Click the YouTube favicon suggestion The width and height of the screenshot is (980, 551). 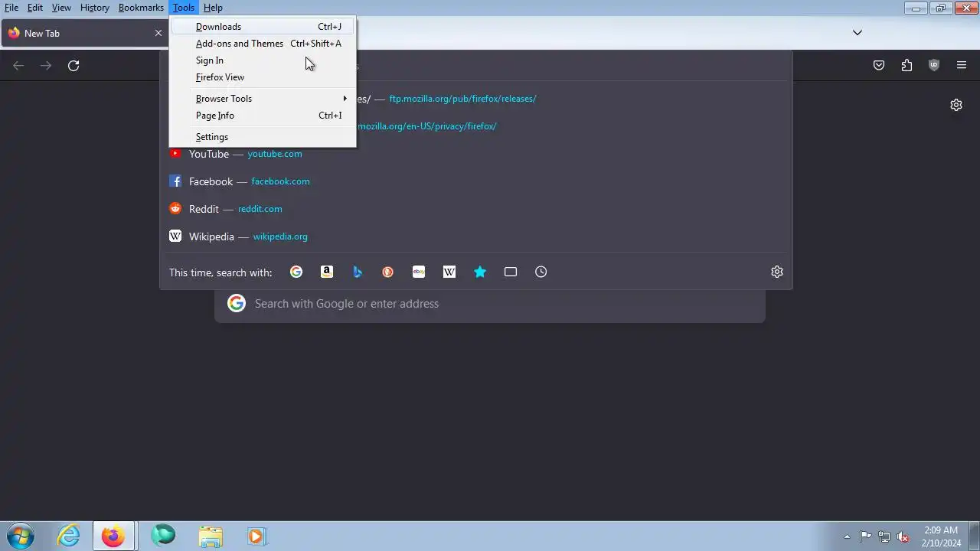coord(175,154)
